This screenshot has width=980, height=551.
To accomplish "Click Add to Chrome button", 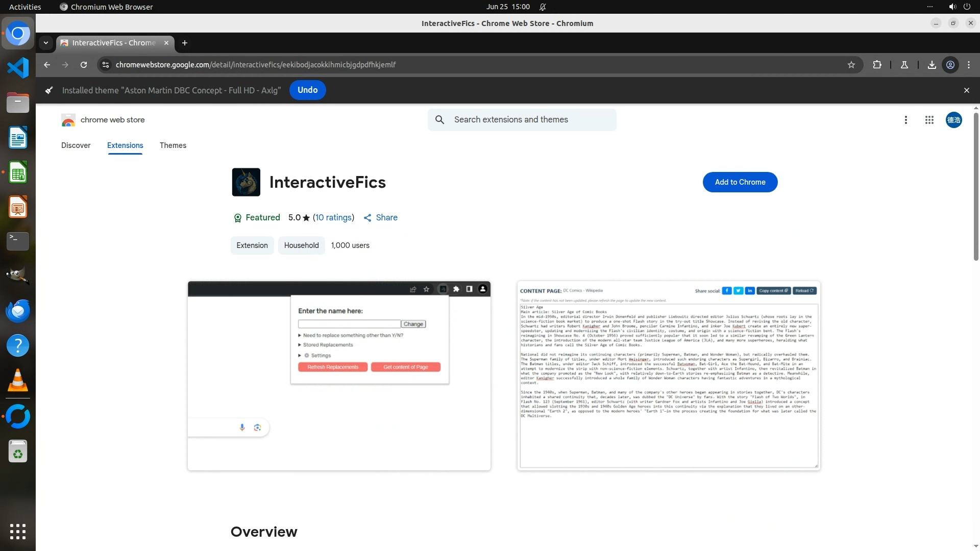I will [740, 182].
